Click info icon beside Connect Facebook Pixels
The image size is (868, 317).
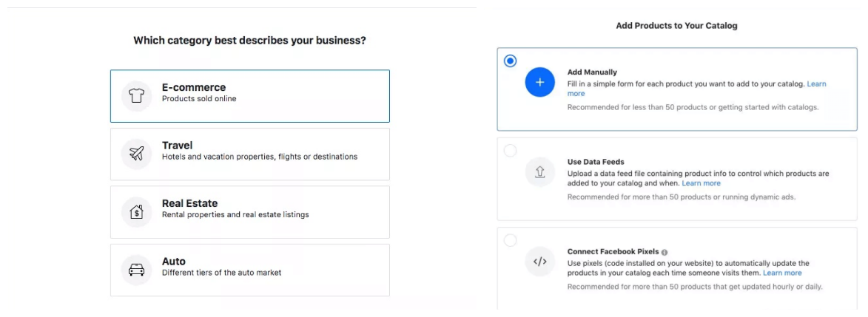click(665, 252)
